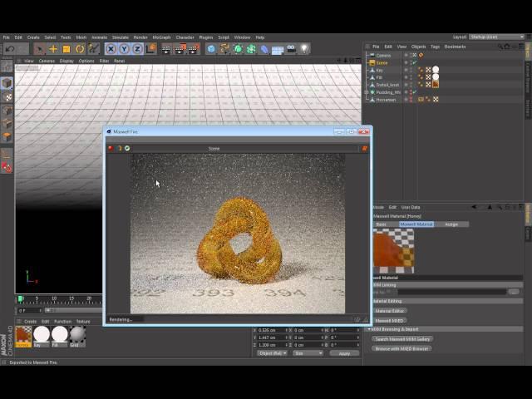Open the Layout dropdown
532x399 pixels.
click(x=497, y=37)
